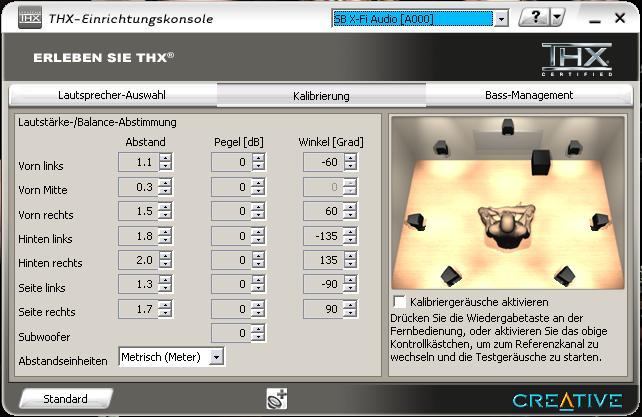Click the speaker-plus icon in bottom bar

coord(277,399)
